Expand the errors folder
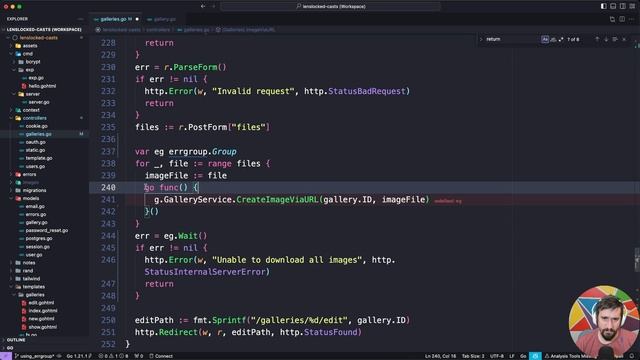The image size is (640, 360). [x=29, y=174]
